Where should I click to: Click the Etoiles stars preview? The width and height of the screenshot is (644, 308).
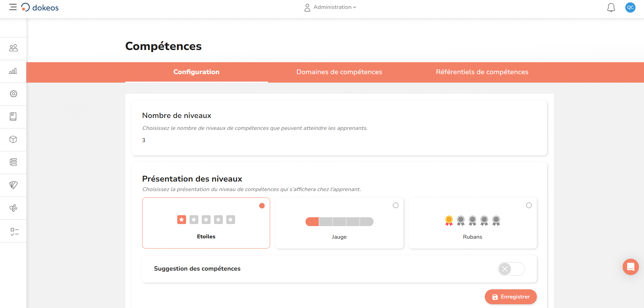click(206, 220)
